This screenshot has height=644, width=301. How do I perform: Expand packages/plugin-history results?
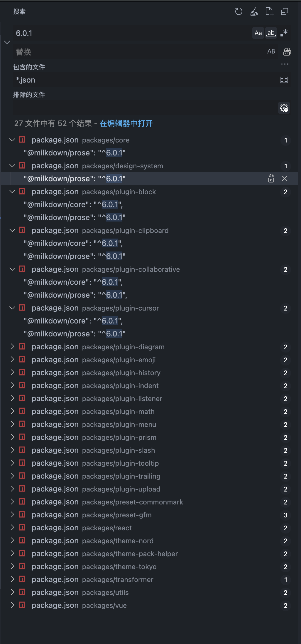(x=12, y=373)
